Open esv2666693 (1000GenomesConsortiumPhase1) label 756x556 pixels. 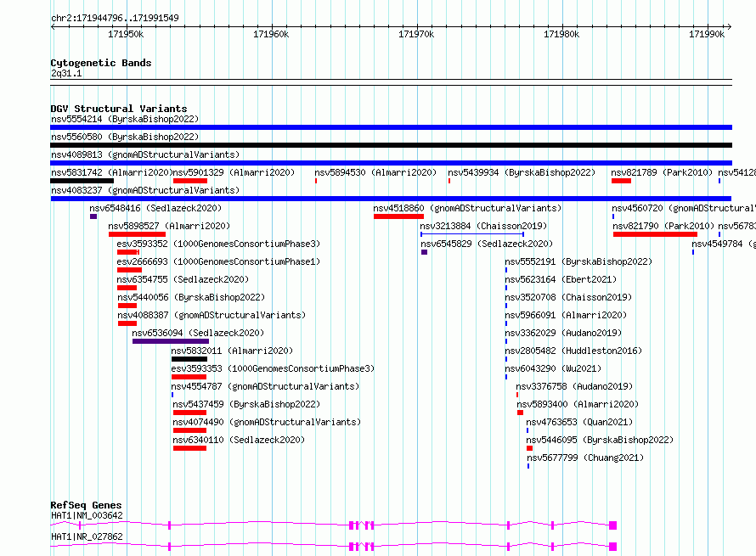coord(218,261)
